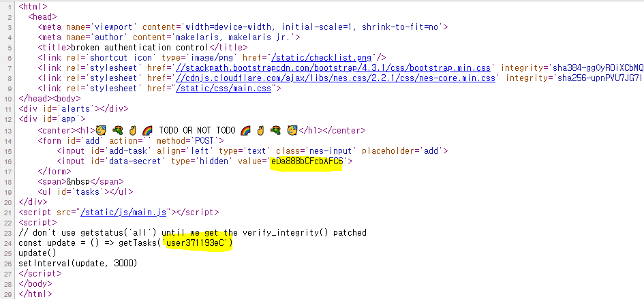Open the bootstrap.min.css stylesheet link
Viewport: 644px width, 299px height.
[x=335, y=67]
